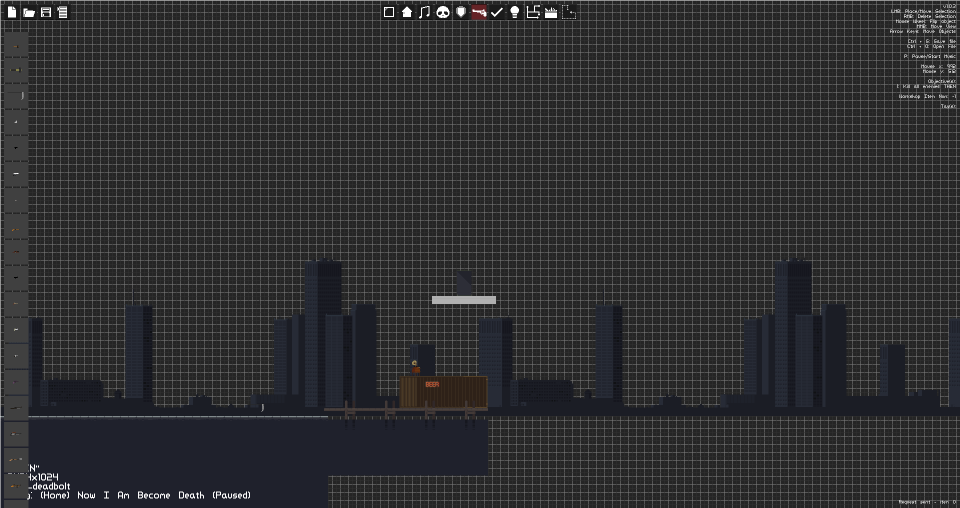Choose the layout rooms icon
The width and height of the screenshot is (960, 508).
point(533,12)
